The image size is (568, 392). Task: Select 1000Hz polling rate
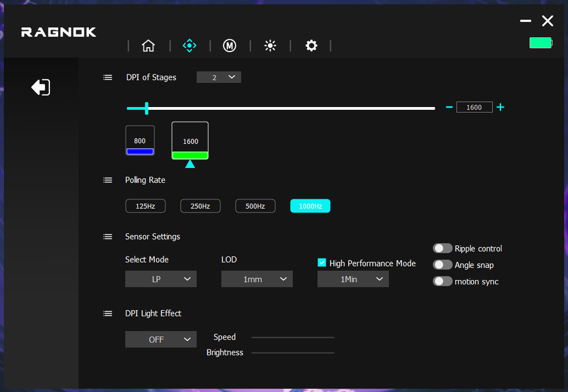(311, 206)
